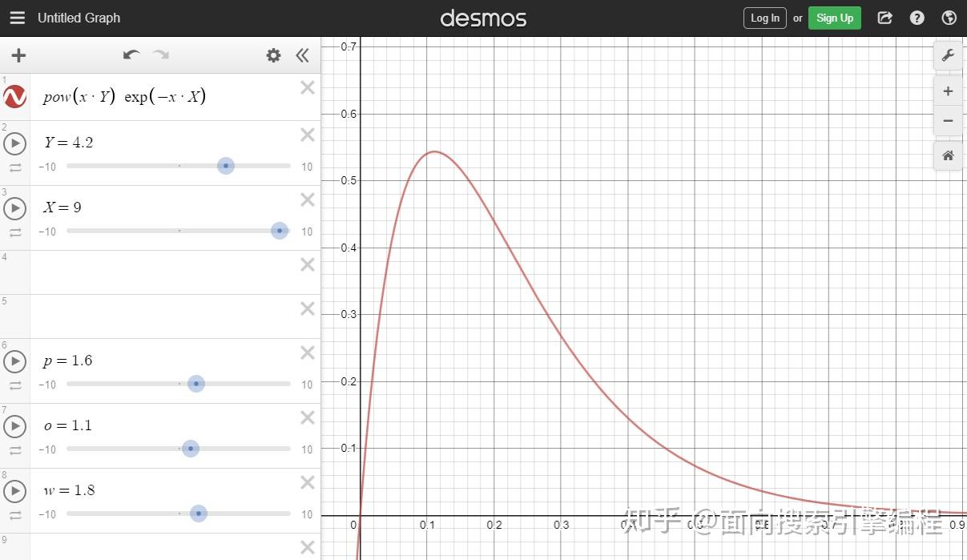Open the help question mark menu
967x560 pixels.
click(917, 18)
